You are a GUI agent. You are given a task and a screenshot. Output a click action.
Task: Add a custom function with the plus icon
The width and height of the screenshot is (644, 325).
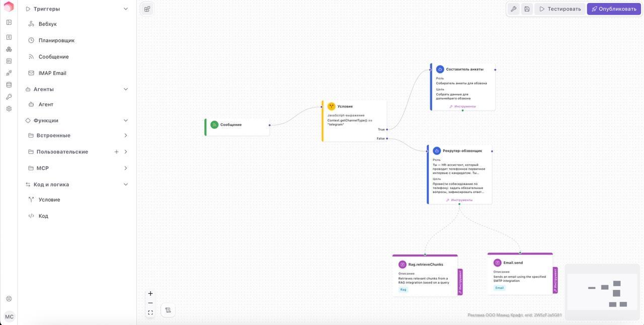tap(116, 152)
